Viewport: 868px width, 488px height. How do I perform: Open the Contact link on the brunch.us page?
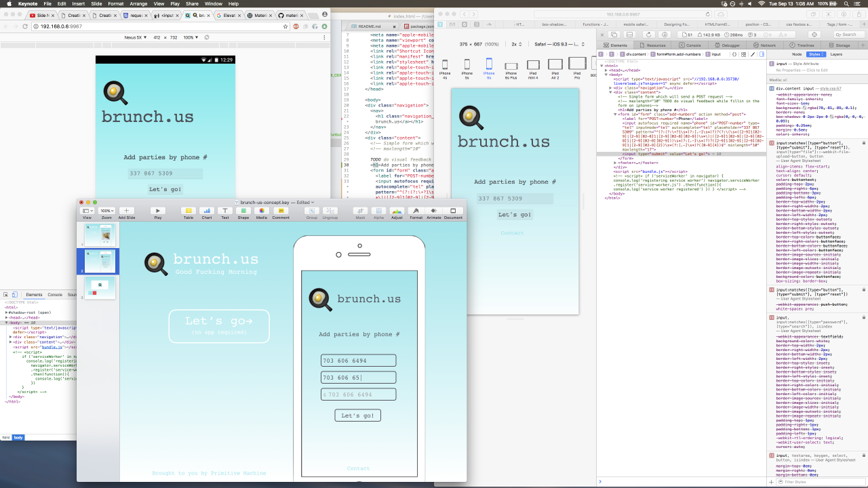[x=358, y=468]
